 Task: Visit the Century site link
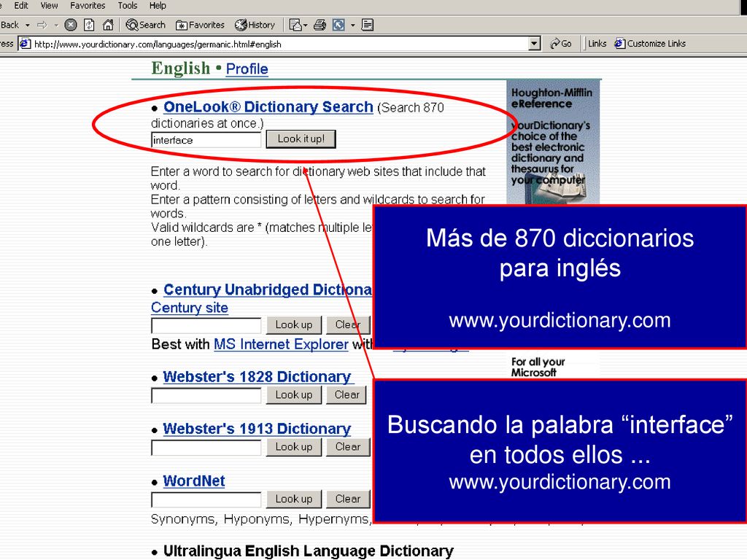coord(190,308)
